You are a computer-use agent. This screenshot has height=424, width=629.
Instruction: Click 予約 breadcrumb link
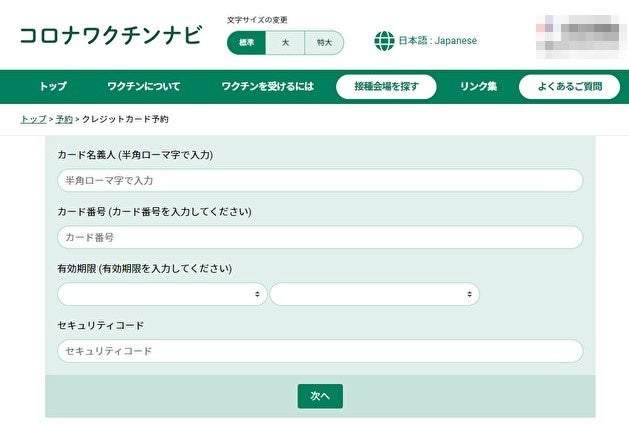coord(64,119)
